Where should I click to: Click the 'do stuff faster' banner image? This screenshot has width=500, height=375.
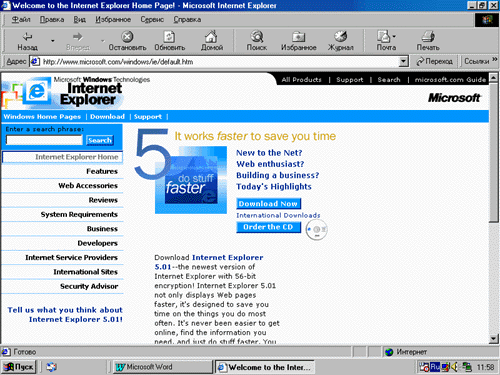pyautogui.click(x=191, y=180)
